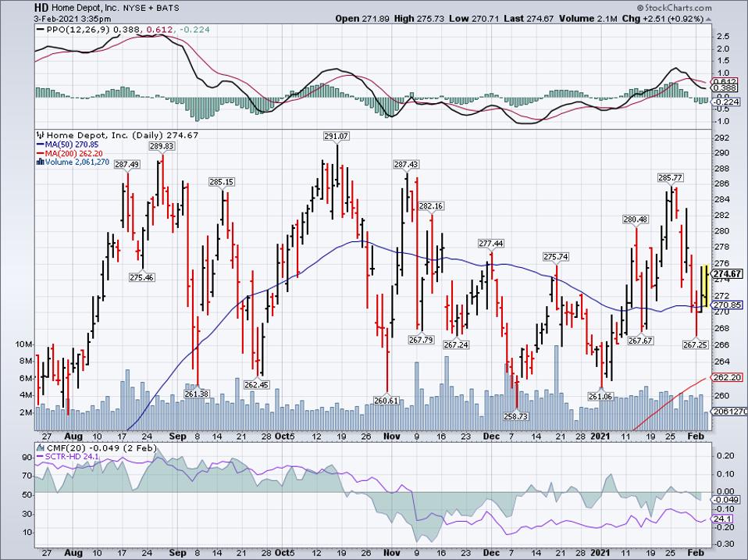Click the OHLC bar icon beside Home Depot (Daily)
748x560 pixels.
coord(41,135)
